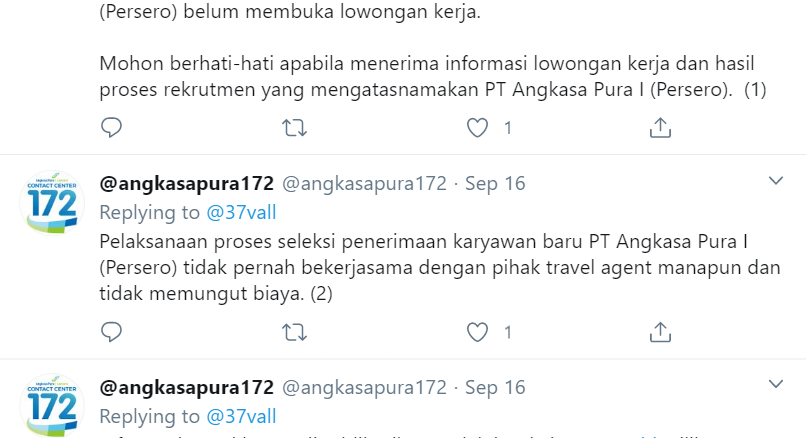Share the tweet ending with (2)
This screenshot has height=438, width=807.
[660, 332]
